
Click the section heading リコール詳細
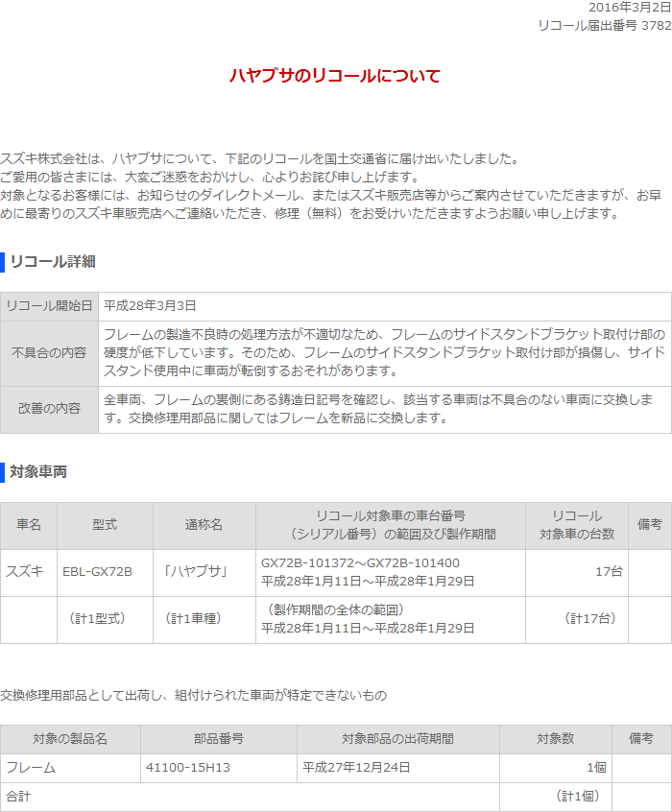tap(53, 261)
